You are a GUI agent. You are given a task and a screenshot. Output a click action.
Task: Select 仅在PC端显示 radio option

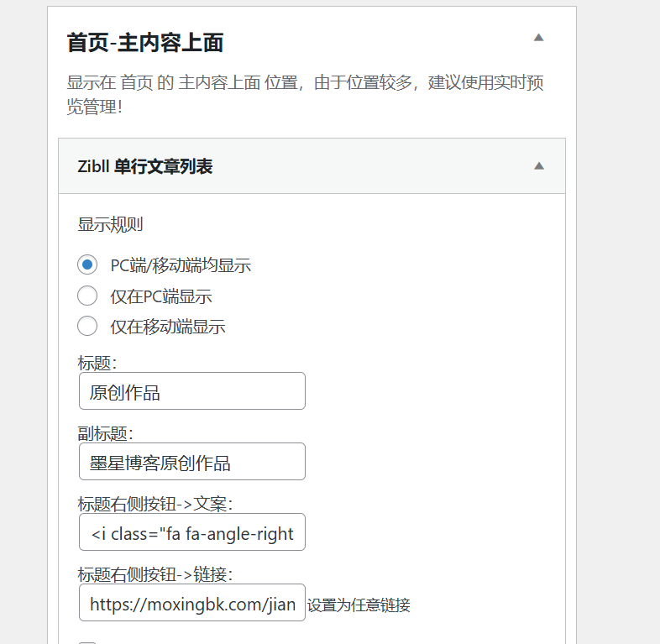[87, 296]
